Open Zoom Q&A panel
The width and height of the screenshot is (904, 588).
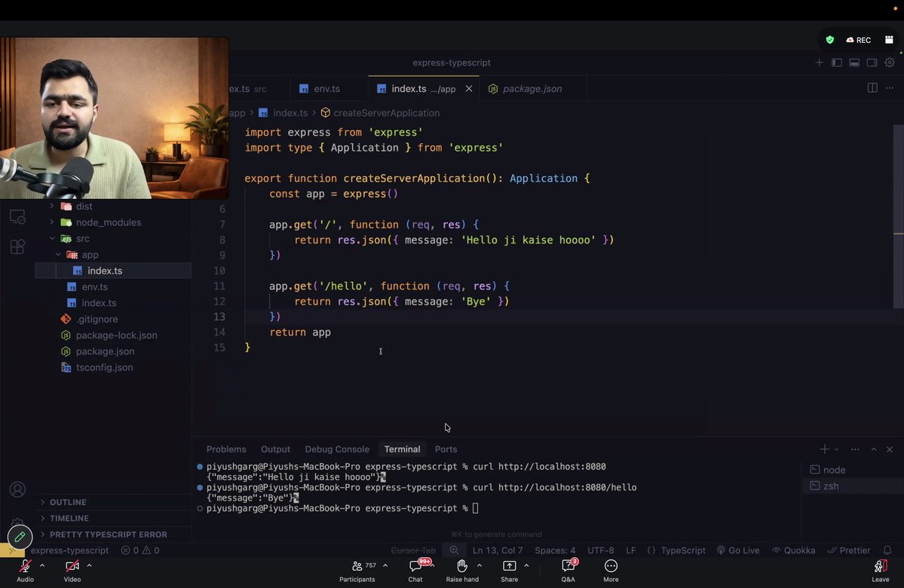[568, 570]
